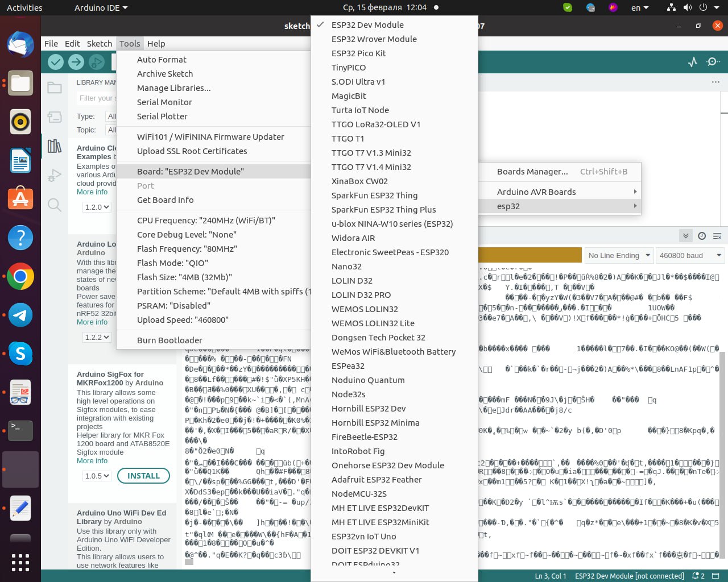Open the Serial Plotter waveform icon

pos(693,62)
